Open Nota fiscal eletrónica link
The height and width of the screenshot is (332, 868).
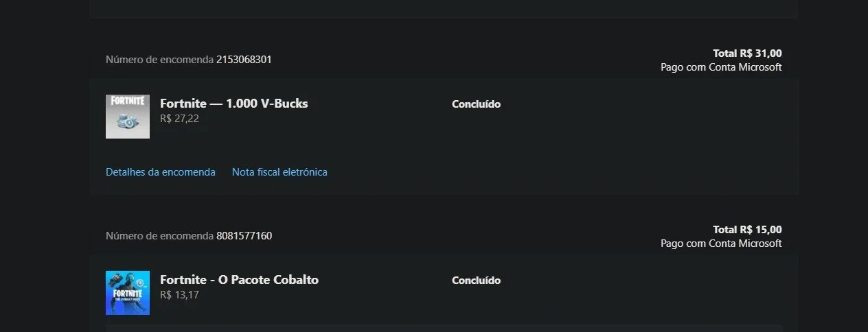point(279,172)
